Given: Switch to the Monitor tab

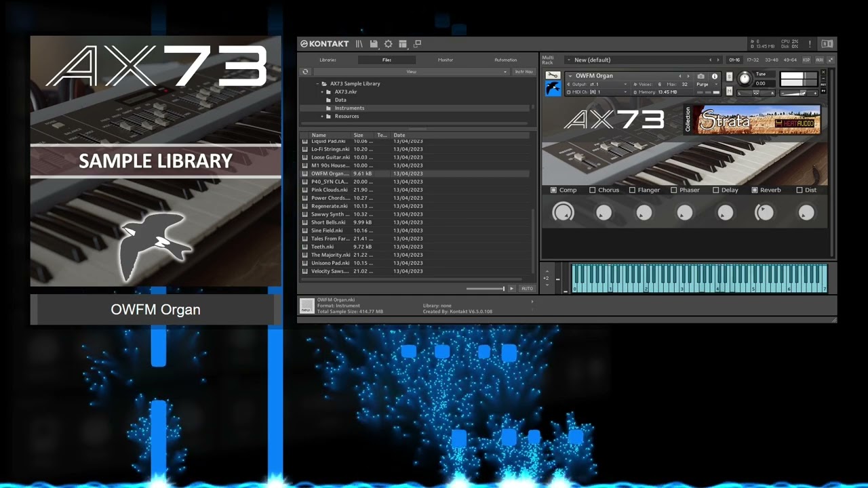Looking at the screenshot, I should (446, 60).
